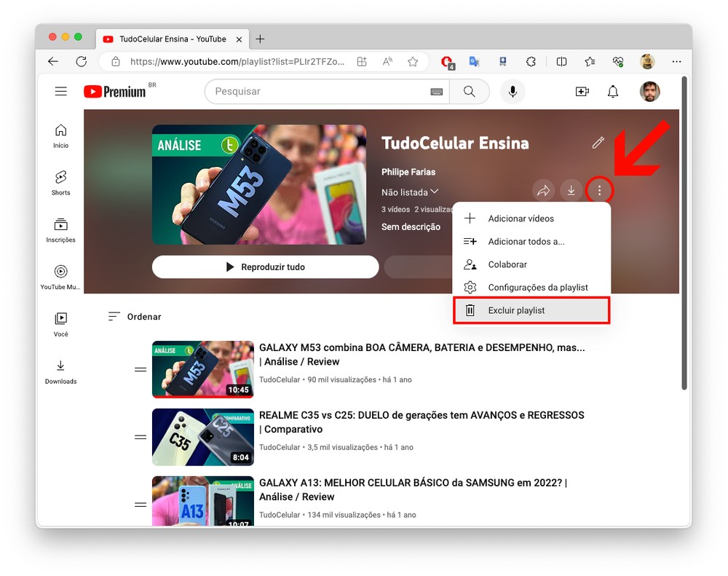Toggle the browser split screen icon

point(561,62)
